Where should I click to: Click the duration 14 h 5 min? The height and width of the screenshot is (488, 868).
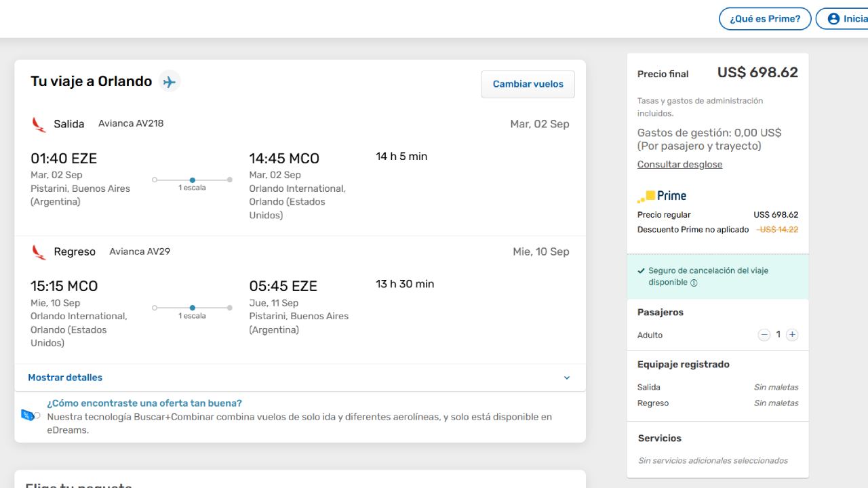401,157
